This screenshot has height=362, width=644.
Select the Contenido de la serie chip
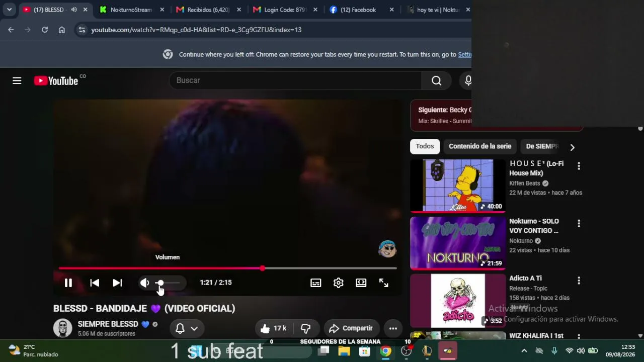point(480,146)
